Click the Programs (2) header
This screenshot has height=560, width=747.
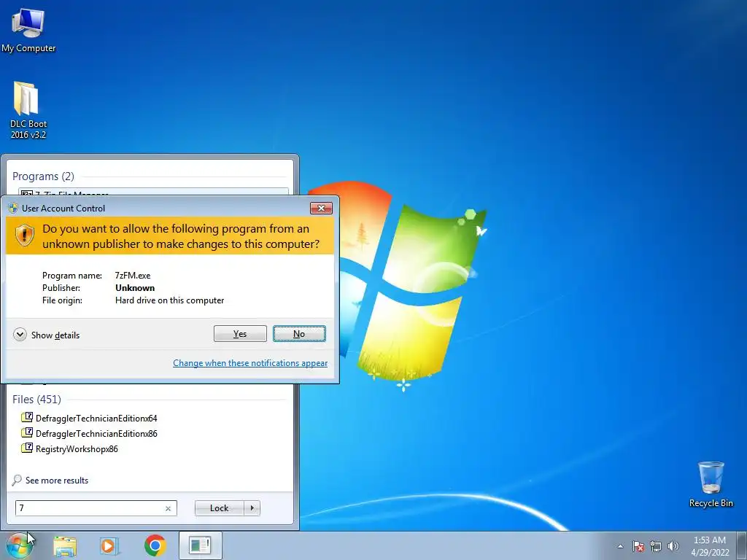pyautogui.click(x=43, y=176)
